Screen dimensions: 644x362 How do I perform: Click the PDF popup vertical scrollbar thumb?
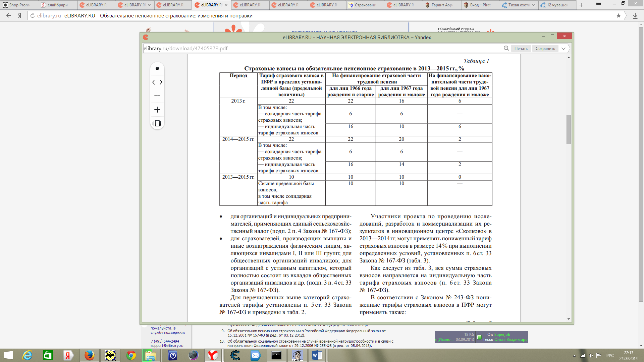[569, 129]
